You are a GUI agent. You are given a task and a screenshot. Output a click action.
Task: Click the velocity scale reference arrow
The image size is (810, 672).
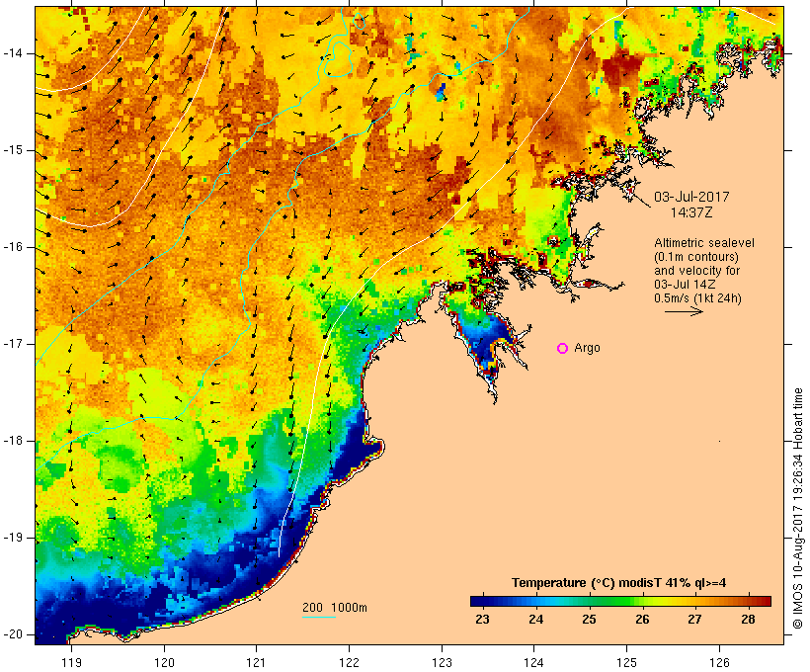tap(684, 311)
